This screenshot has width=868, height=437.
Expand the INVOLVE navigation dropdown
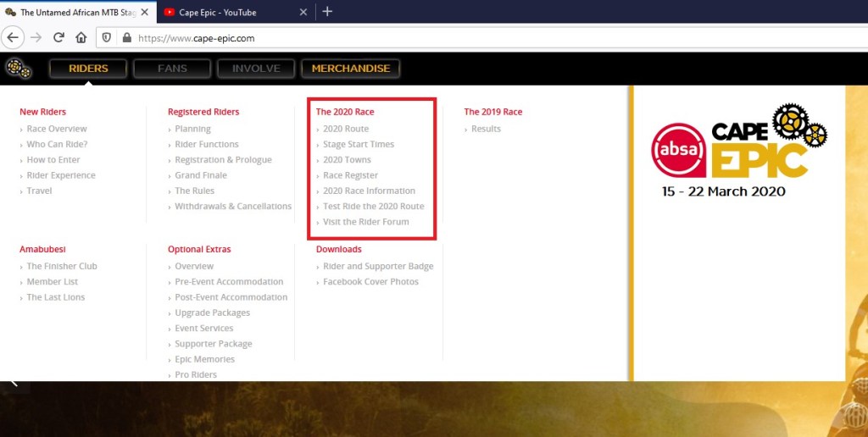(x=255, y=69)
